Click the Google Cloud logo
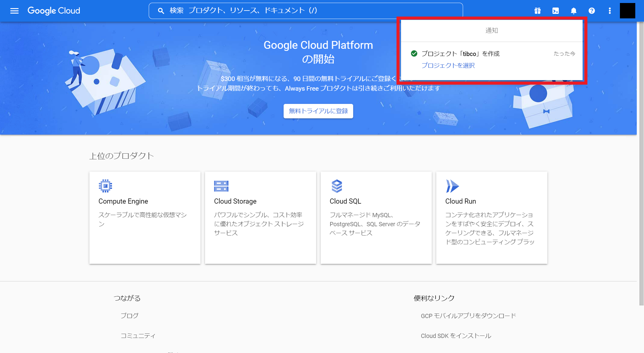 tap(54, 11)
